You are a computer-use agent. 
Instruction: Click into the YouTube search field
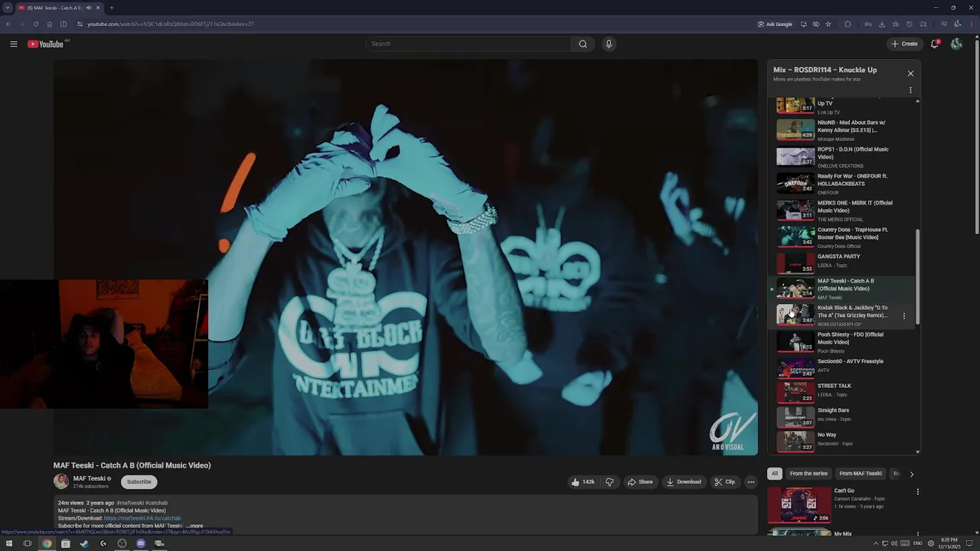pyautogui.click(x=468, y=44)
